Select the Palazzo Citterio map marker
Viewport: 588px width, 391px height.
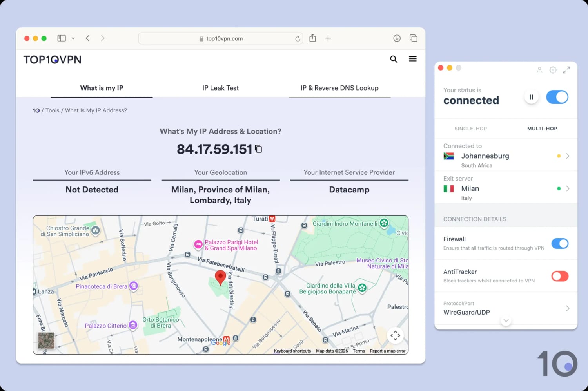click(133, 325)
